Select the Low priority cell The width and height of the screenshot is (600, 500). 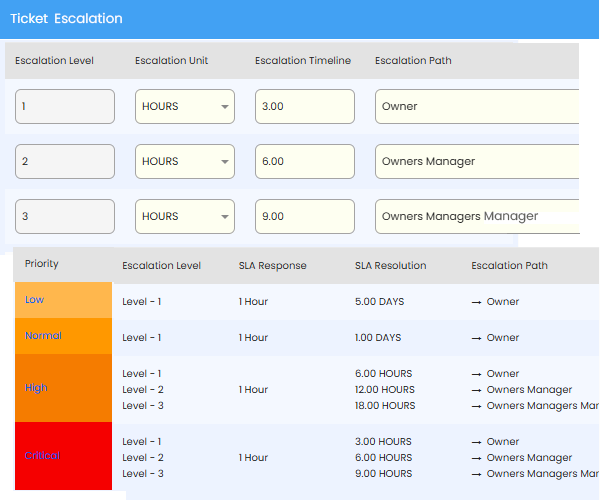64,300
